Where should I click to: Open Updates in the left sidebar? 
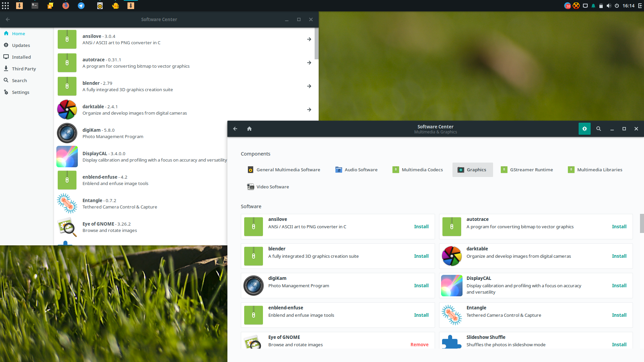click(27, 45)
